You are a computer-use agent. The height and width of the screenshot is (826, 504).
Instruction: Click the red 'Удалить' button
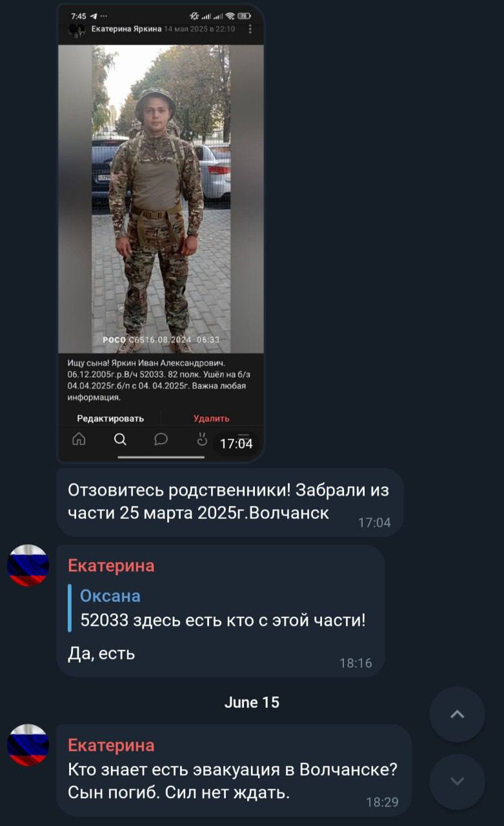pos(212,418)
